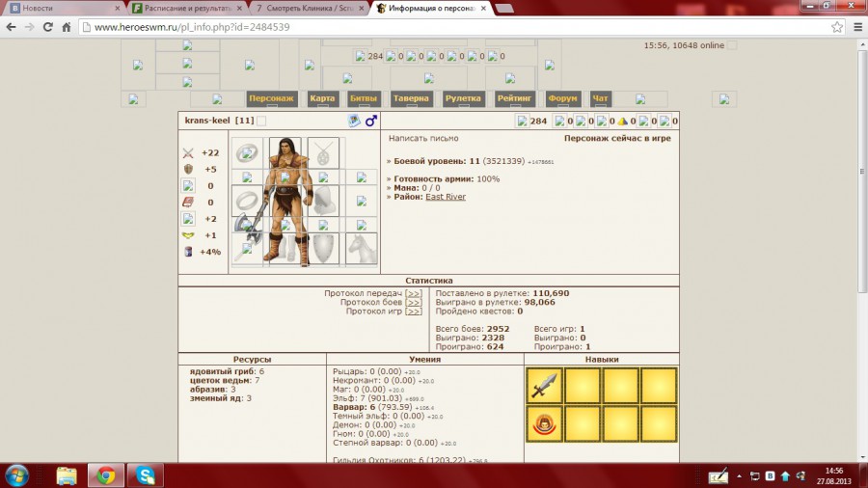The height and width of the screenshot is (488, 868).
Task: Switch to the Расписание и результаты tab
Action: (x=188, y=9)
